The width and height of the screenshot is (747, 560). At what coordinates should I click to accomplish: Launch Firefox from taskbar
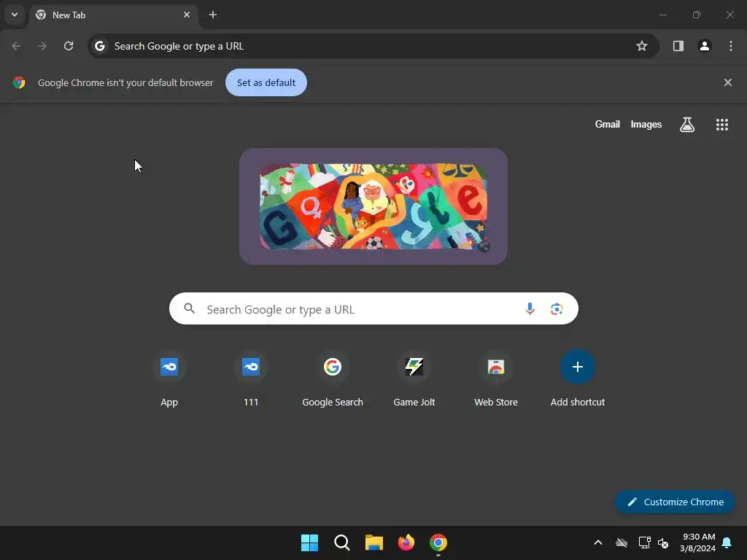tap(406, 542)
